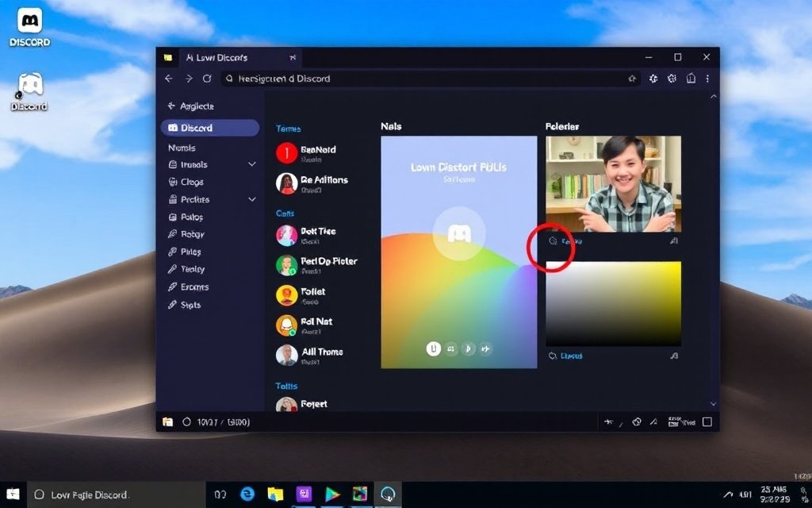The height and width of the screenshot is (508, 812).
Task: Click the taskbar search box
Action: pyautogui.click(x=117, y=495)
